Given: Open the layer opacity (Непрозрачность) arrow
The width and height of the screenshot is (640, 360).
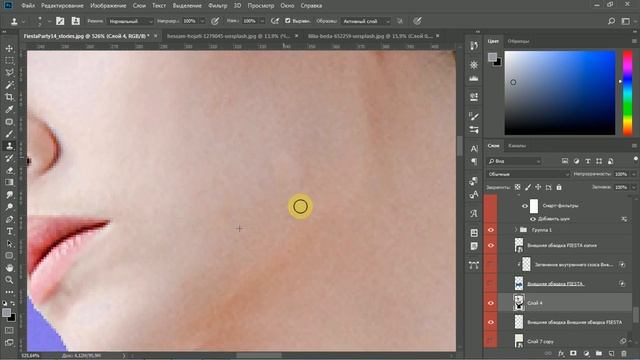Looking at the screenshot, I should click(633, 174).
